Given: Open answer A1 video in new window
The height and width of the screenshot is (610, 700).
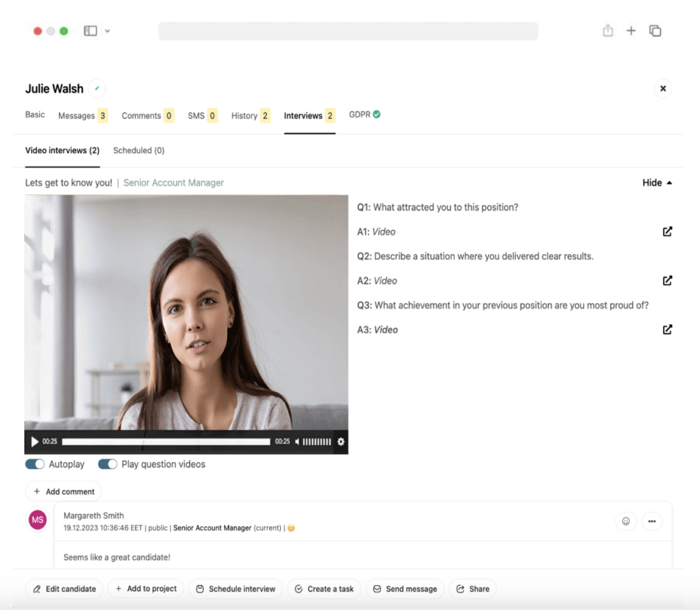Looking at the screenshot, I should (667, 231).
